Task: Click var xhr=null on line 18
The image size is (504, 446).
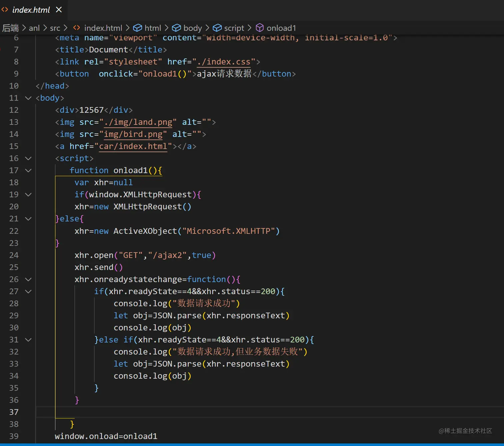Action: tap(104, 183)
